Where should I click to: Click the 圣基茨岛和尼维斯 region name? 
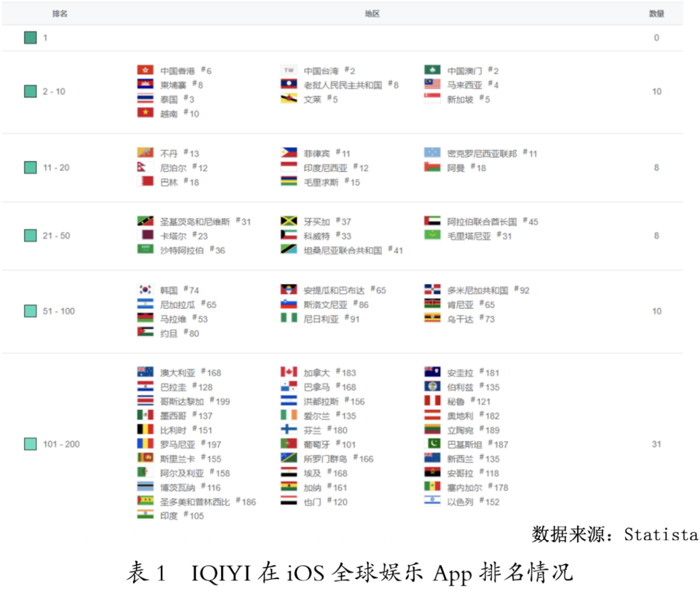195,222
